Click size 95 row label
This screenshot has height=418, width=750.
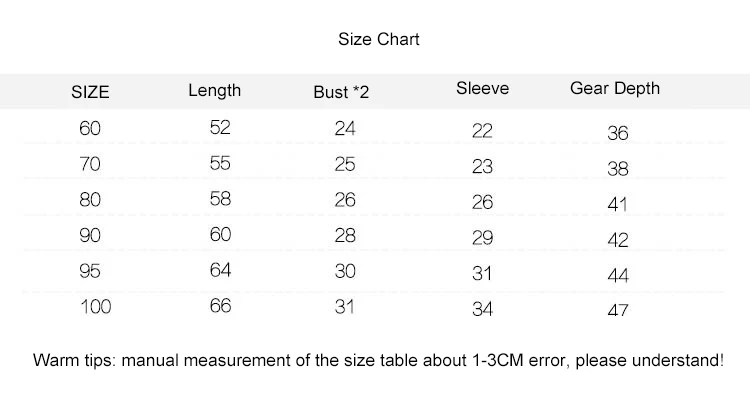coord(90,271)
